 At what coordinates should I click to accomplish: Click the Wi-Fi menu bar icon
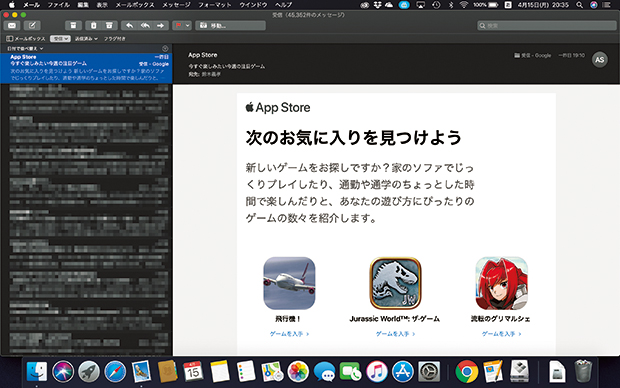[x=464, y=5]
